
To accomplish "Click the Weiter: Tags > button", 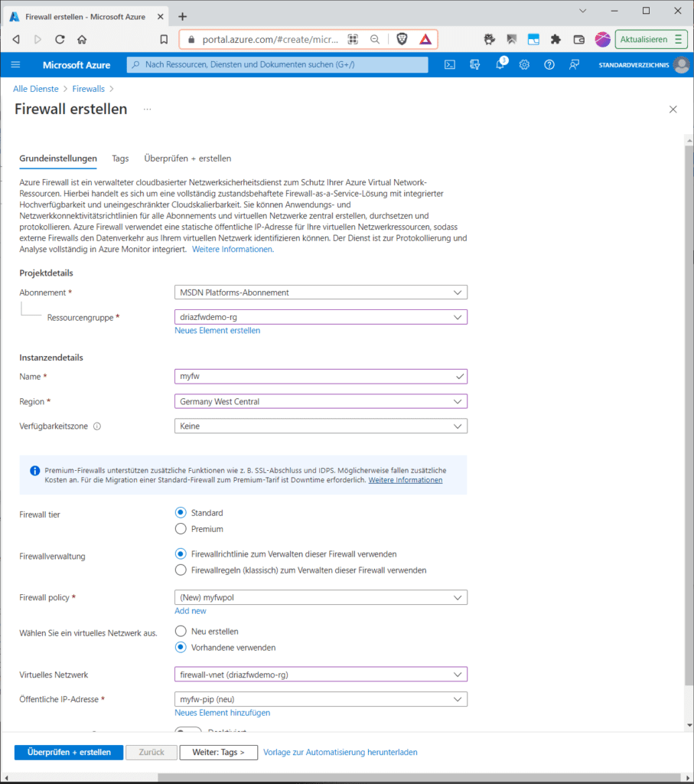I will click(218, 752).
